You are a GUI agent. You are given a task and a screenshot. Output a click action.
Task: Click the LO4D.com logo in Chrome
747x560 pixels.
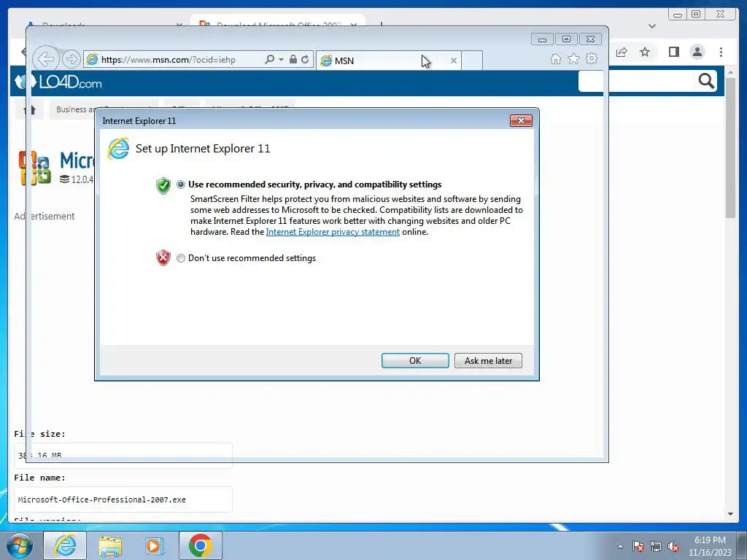click(58, 82)
